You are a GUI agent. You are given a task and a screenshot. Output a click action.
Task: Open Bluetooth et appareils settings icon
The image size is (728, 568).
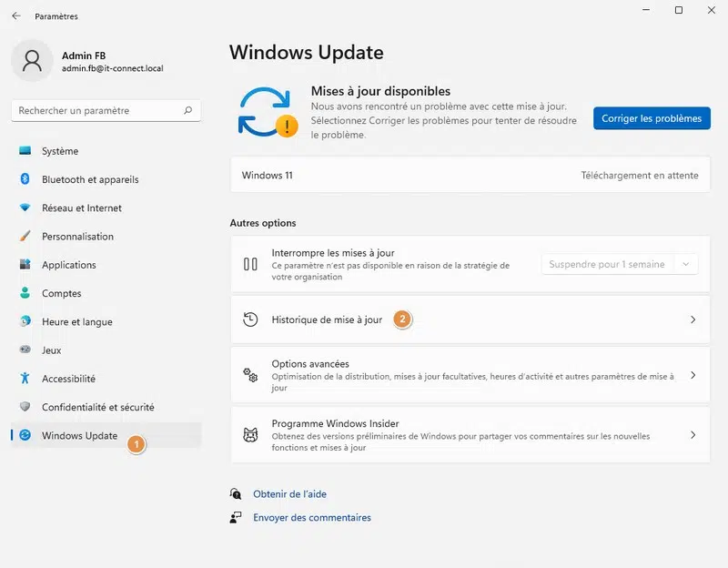(25, 179)
